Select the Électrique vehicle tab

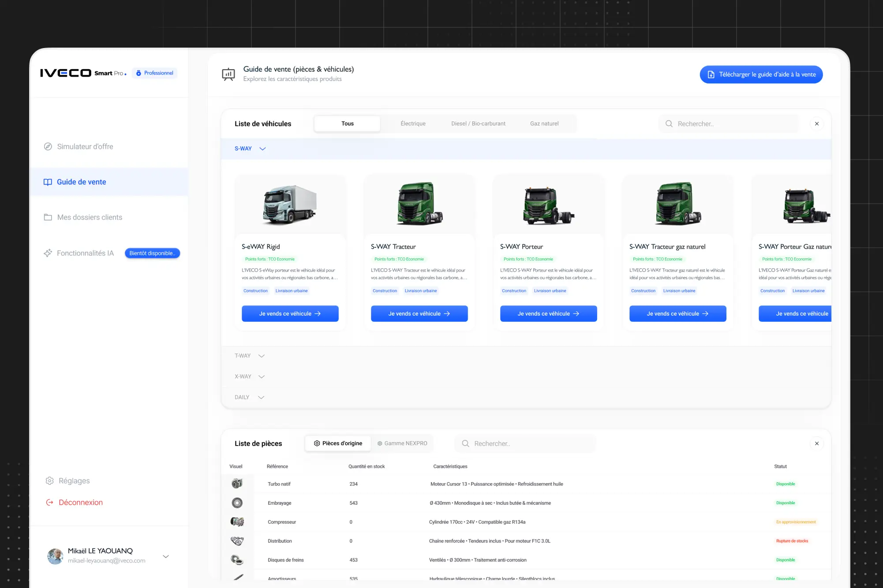413,124
